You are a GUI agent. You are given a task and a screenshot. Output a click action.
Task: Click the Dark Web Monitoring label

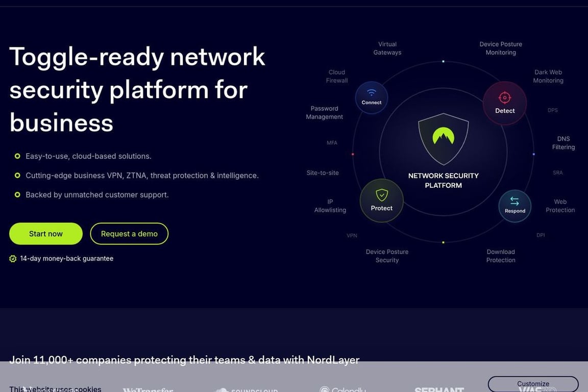548,76
